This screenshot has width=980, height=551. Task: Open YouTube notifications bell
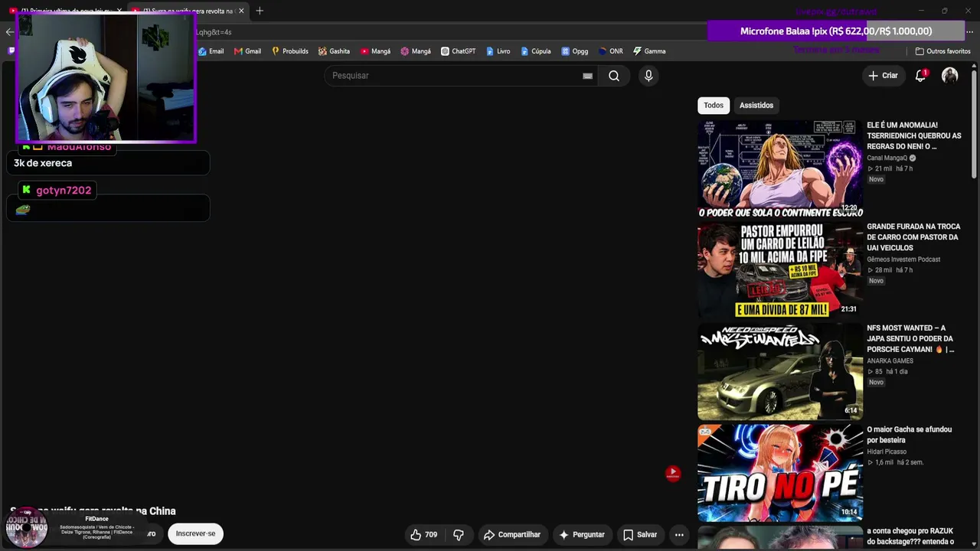[x=921, y=75]
